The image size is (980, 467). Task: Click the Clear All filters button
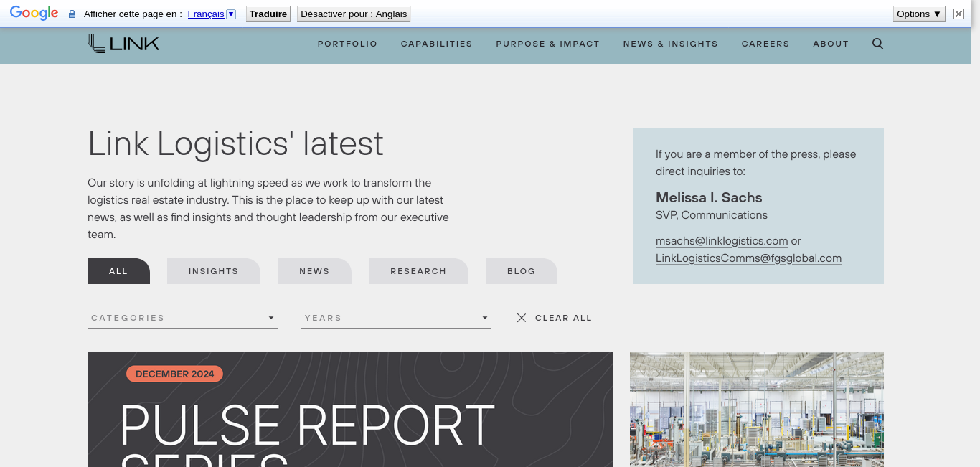pos(555,318)
